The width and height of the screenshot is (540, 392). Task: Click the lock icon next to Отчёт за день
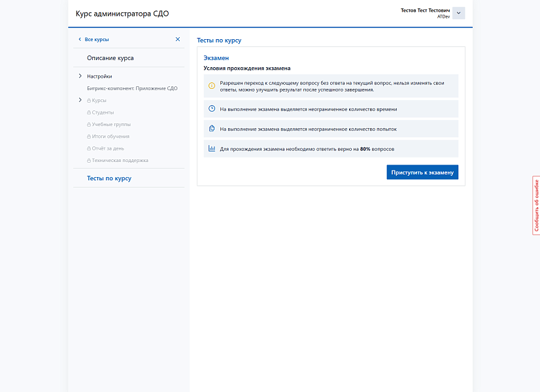coord(88,148)
